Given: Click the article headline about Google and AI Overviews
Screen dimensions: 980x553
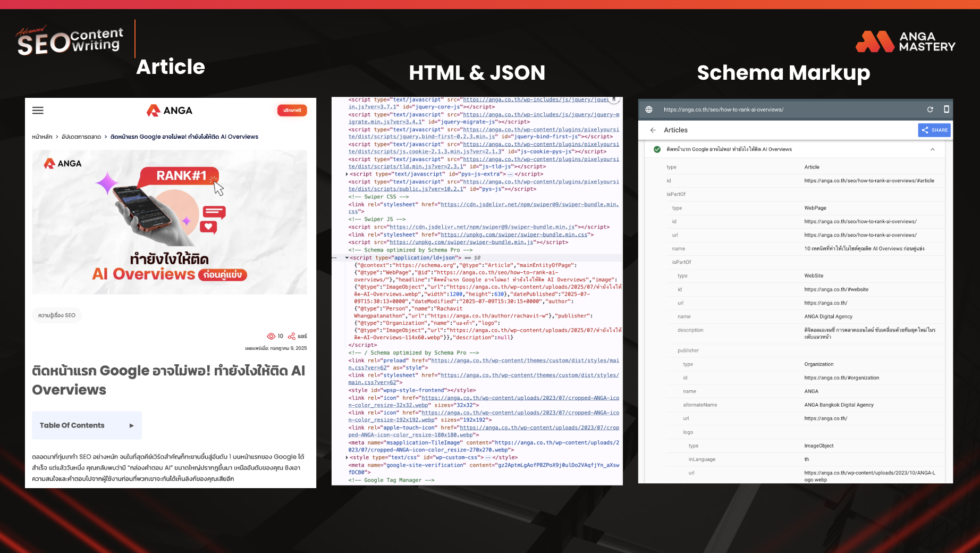Looking at the screenshot, I should [x=168, y=380].
